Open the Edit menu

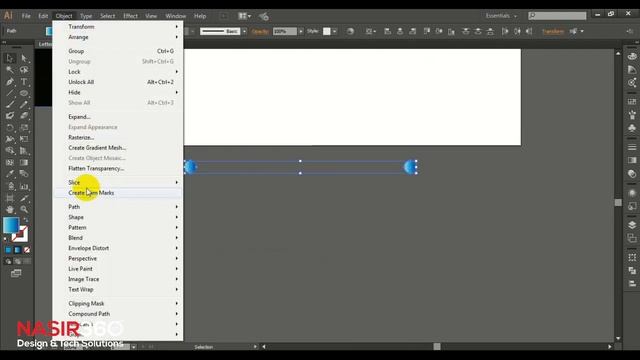tap(43, 16)
